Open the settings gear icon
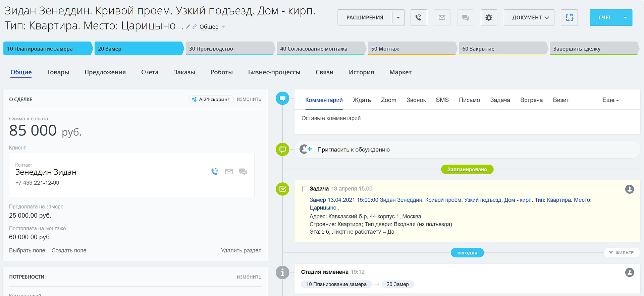The image size is (644, 296). click(489, 17)
